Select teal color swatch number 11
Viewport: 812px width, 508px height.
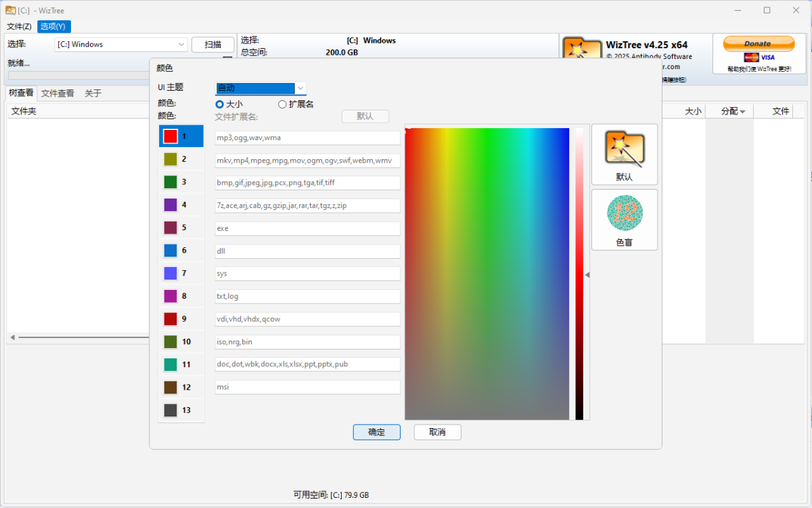coord(171,364)
